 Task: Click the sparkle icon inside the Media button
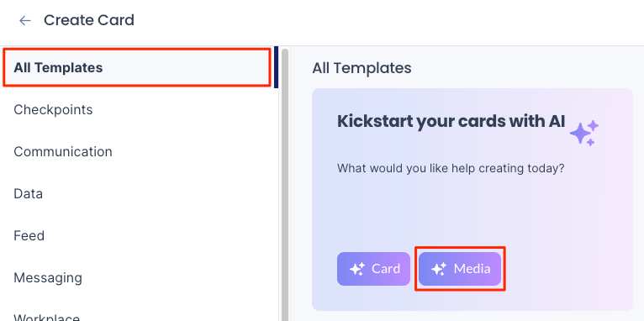click(439, 269)
